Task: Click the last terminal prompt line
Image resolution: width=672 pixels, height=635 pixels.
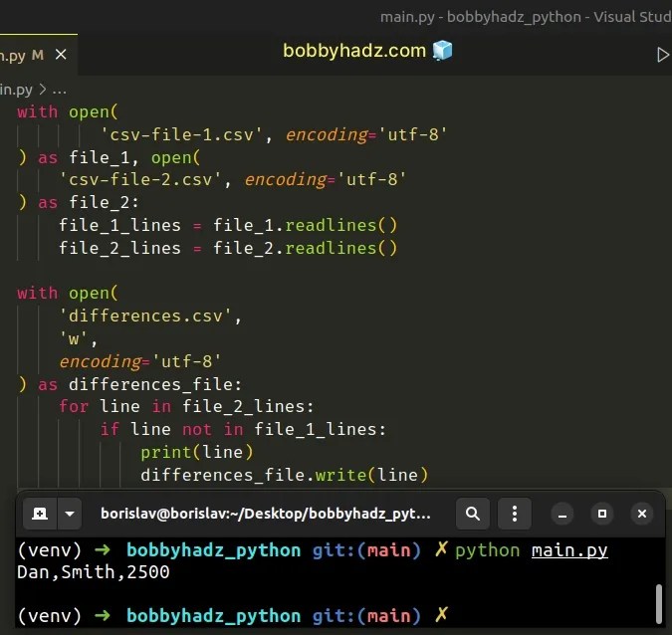Action: pos(233,616)
